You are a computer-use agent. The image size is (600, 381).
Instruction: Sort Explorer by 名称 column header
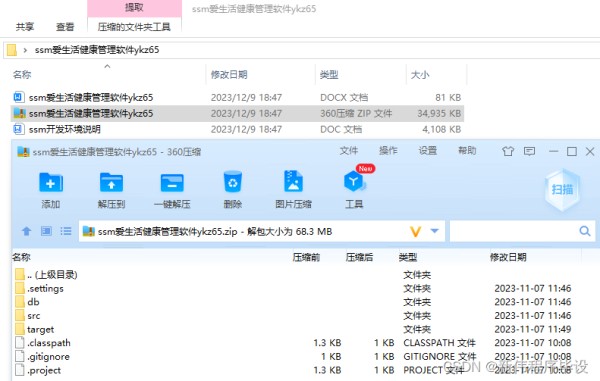click(x=22, y=75)
